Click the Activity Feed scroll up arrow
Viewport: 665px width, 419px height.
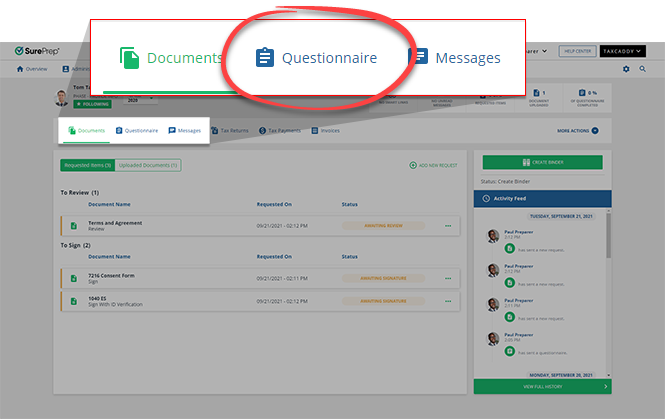click(609, 210)
